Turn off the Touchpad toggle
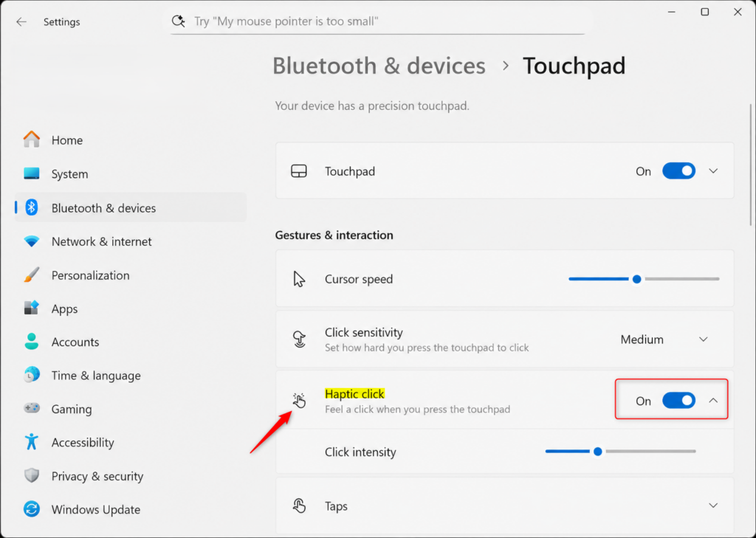Viewport: 756px width, 538px height. [x=678, y=170]
